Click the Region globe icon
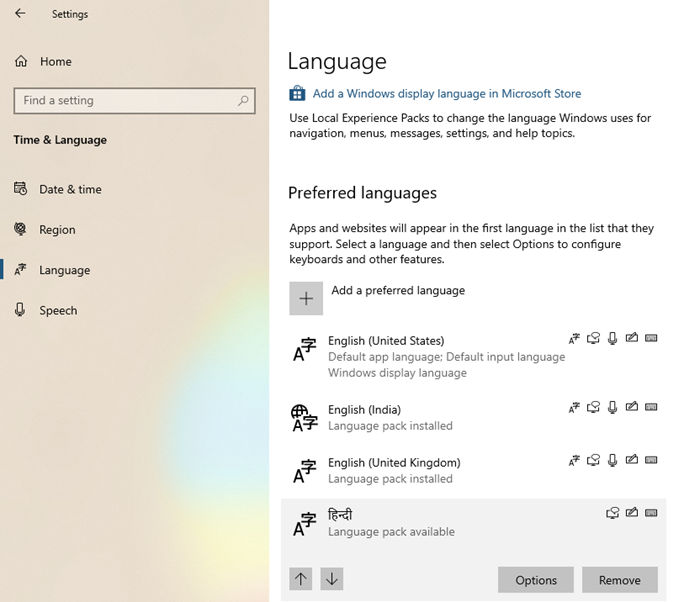The width and height of the screenshot is (700, 602). coord(21,229)
